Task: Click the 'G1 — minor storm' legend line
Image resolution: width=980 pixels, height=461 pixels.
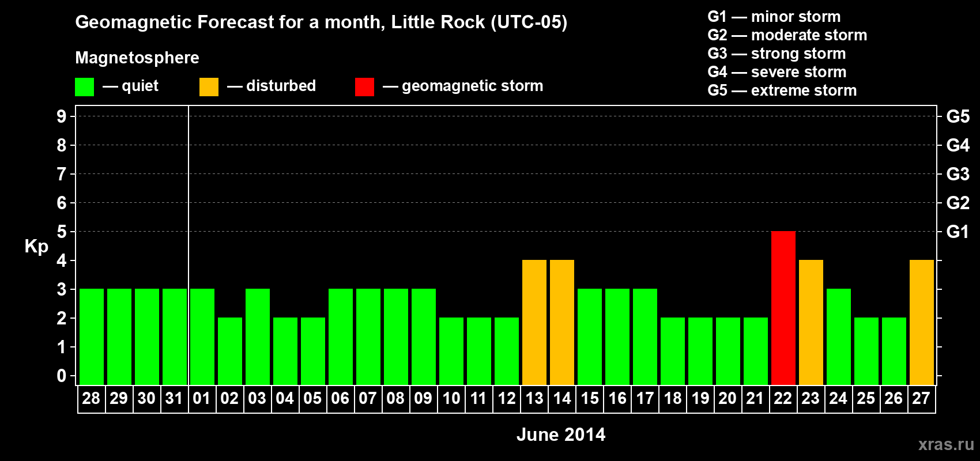Action: tap(774, 17)
